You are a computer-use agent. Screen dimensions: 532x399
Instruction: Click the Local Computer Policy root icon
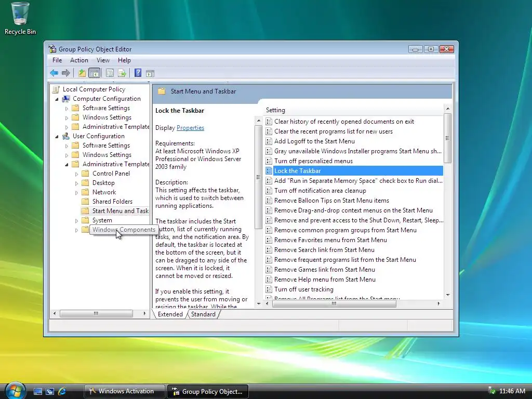click(56, 89)
